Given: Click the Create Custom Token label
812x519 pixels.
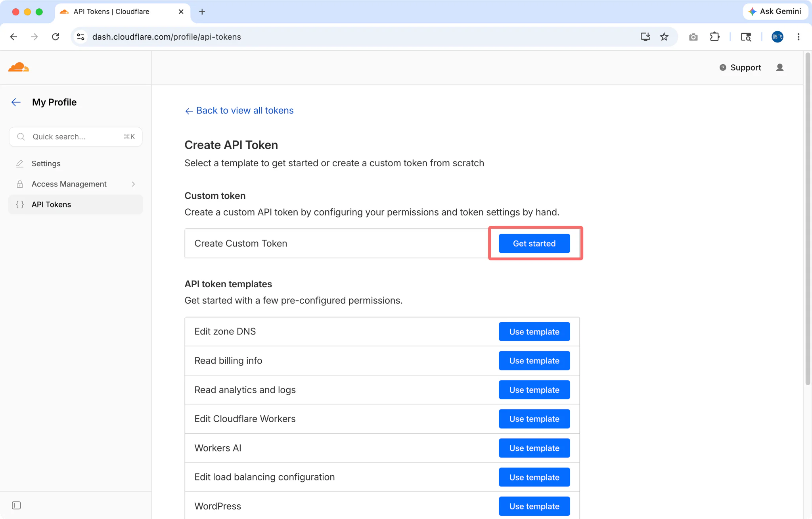Looking at the screenshot, I should point(241,243).
